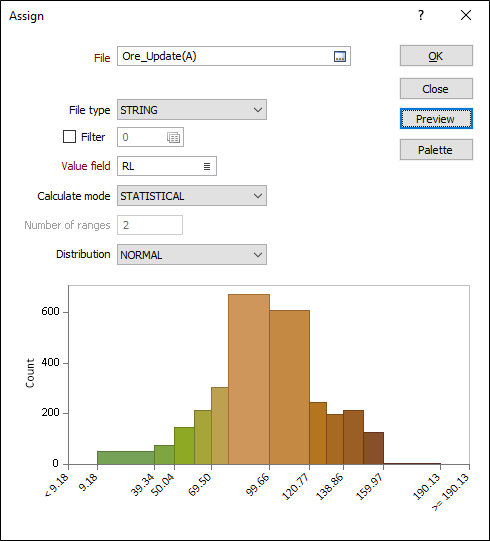
Task: Open field list icon in Value field
Action: coord(207,166)
